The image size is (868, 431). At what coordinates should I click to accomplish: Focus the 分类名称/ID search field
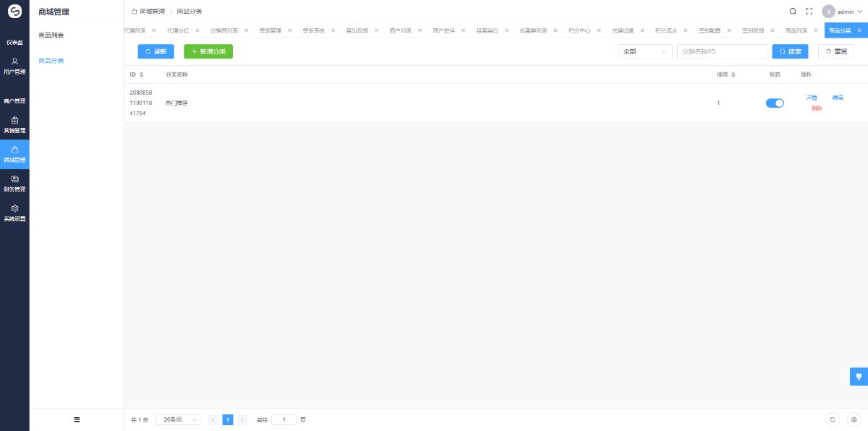(722, 51)
